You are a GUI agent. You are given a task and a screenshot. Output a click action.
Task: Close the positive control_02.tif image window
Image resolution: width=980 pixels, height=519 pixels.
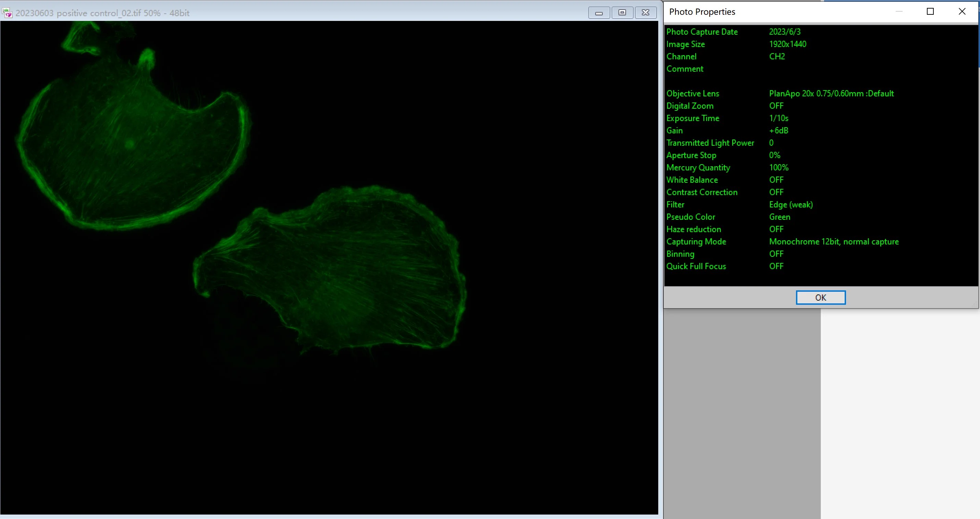point(646,13)
